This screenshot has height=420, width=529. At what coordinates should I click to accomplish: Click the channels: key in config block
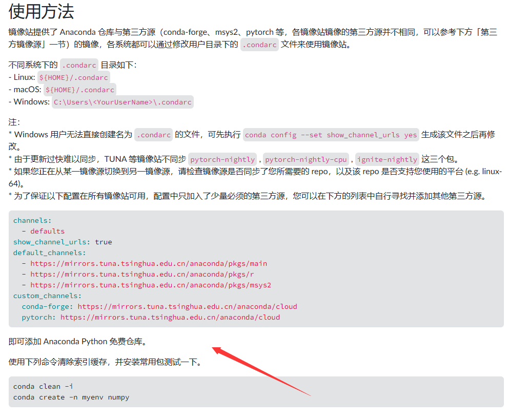(x=32, y=221)
